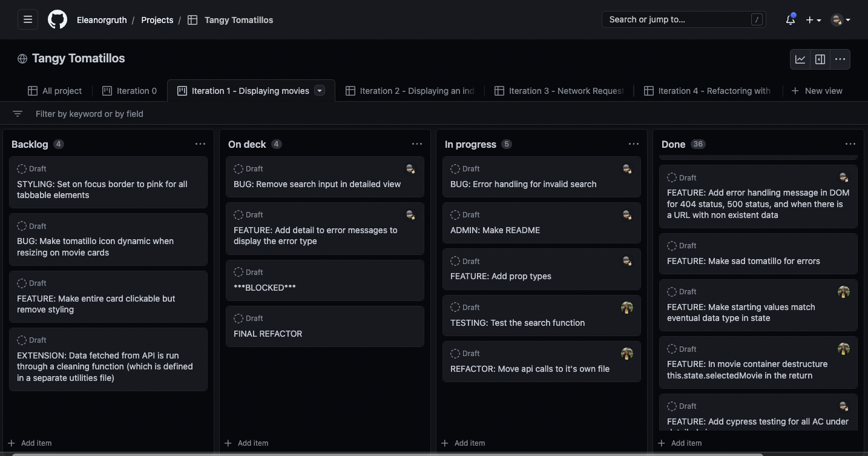The height and width of the screenshot is (456, 868).
Task: Open BUG Remove search input card title
Action: click(x=317, y=184)
